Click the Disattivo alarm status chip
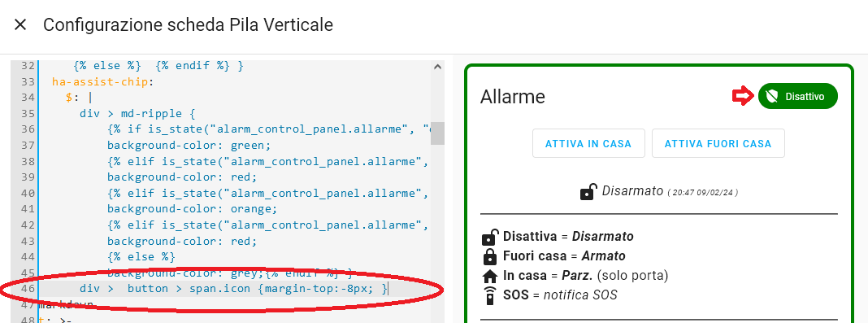Image resolution: width=868 pixels, height=323 pixels. [797, 96]
